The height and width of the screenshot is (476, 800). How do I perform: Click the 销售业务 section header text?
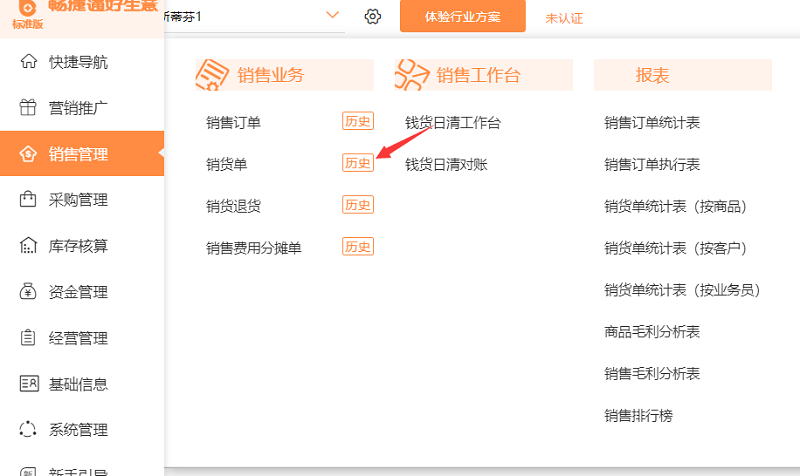coord(270,76)
